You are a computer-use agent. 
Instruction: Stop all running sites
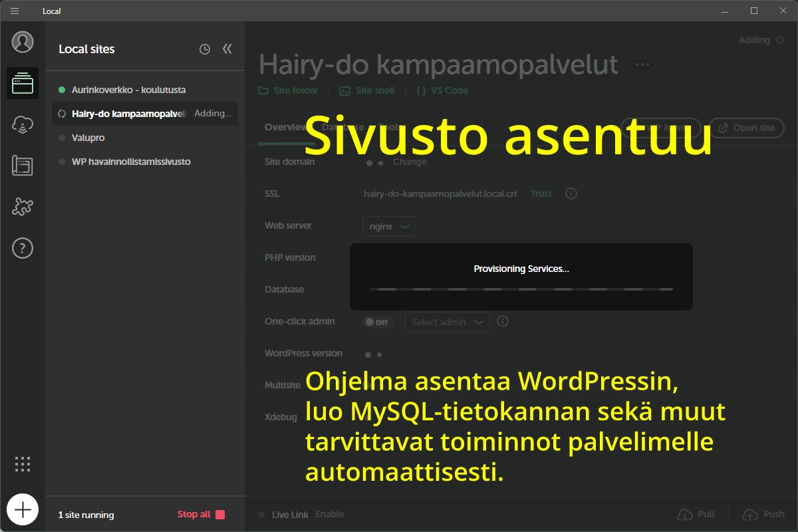tap(194, 514)
